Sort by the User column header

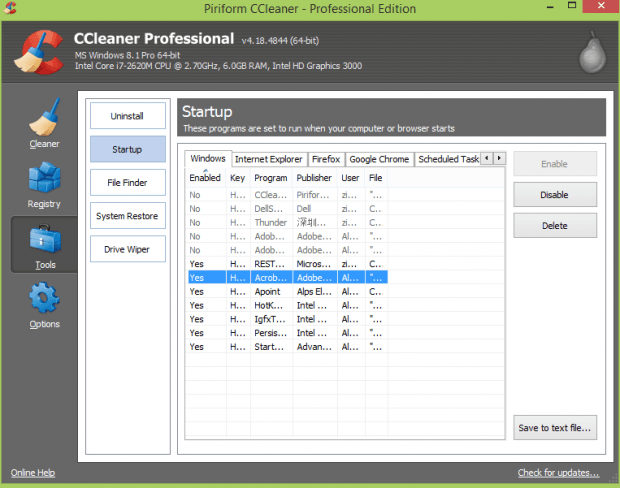(x=351, y=178)
